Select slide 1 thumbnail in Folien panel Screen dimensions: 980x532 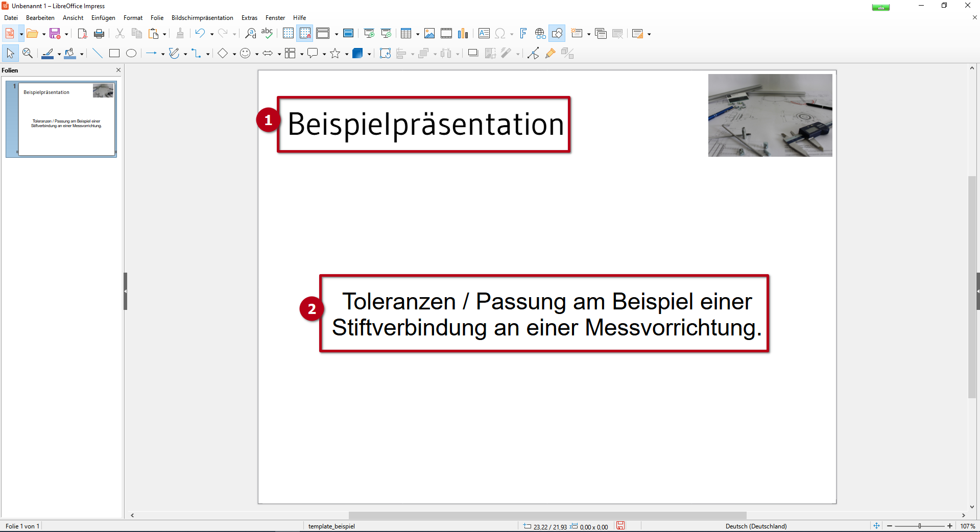[x=61, y=119]
